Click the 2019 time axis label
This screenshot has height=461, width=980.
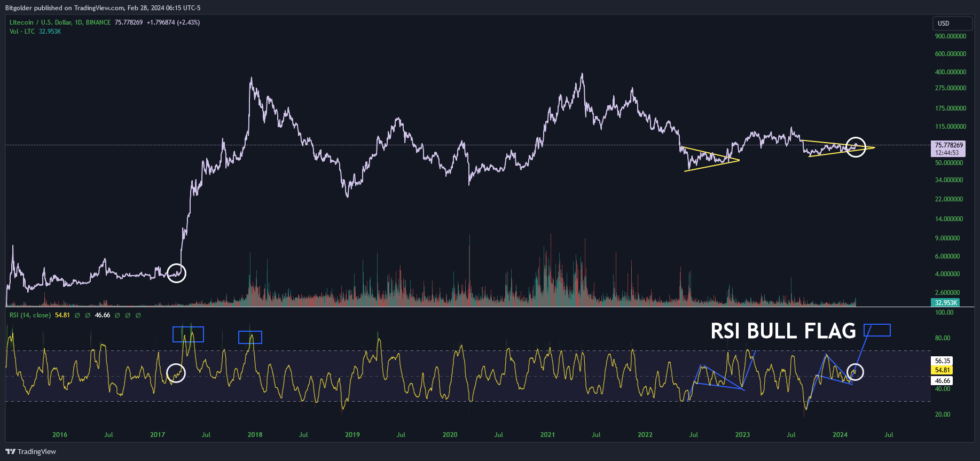pos(352,435)
